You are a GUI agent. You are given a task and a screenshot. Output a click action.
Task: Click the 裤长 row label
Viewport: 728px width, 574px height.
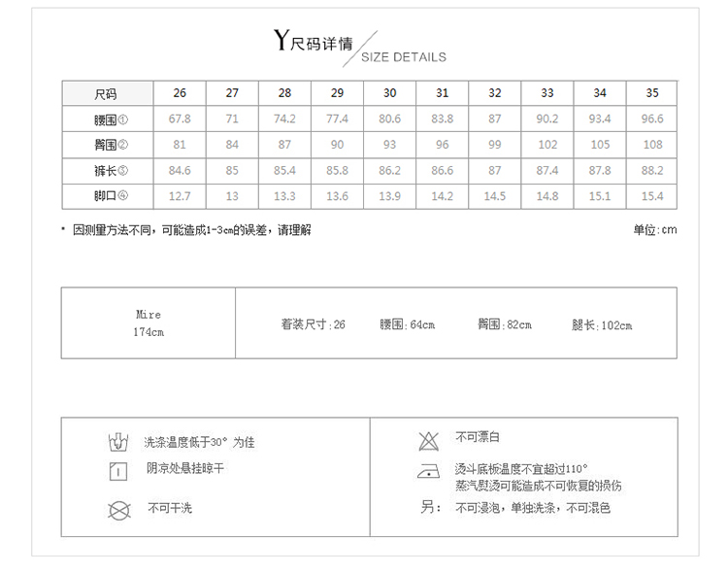tap(111, 170)
